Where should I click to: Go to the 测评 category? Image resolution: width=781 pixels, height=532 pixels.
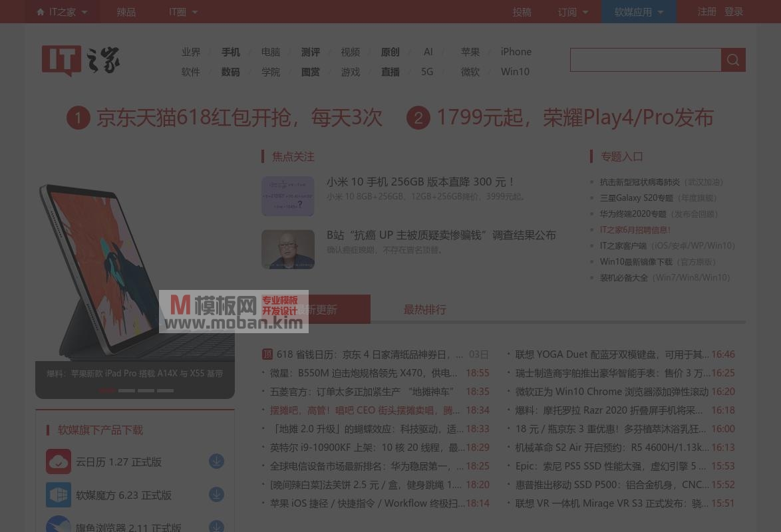click(310, 52)
